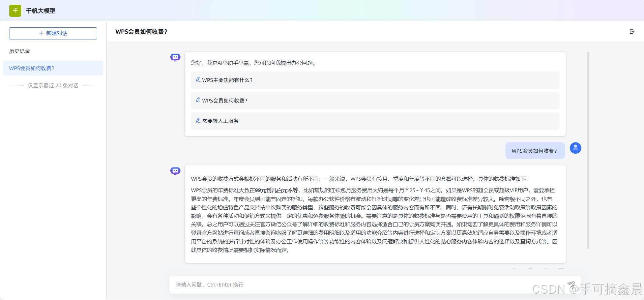
Task: Click the green 千 logo icon
Action: (x=15, y=11)
